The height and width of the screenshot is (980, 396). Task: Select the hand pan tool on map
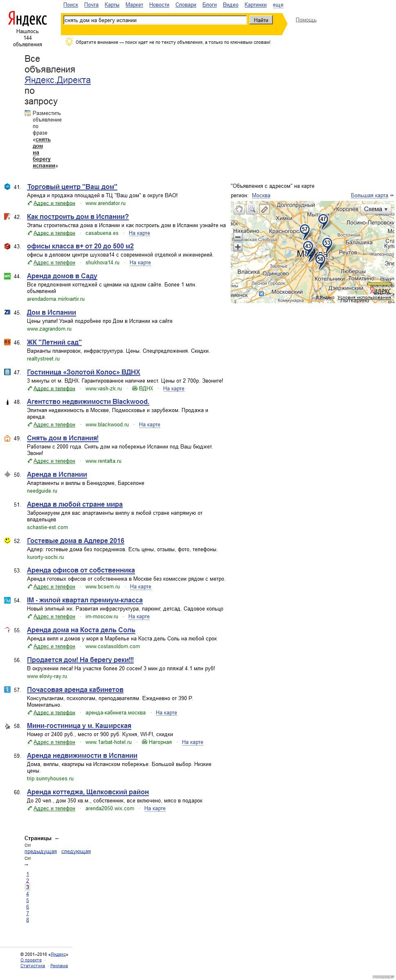pyautogui.click(x=239, y=209)
